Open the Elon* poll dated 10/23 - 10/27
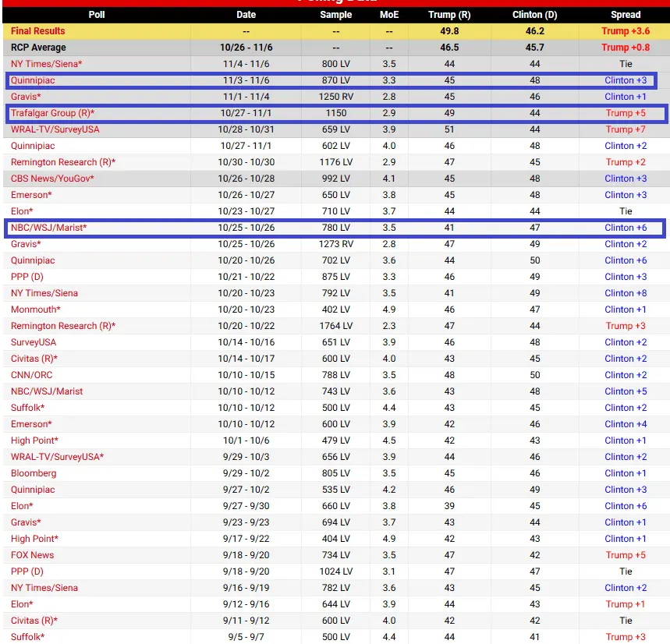Viewport: 670px width, 644px height. point(22,211)
